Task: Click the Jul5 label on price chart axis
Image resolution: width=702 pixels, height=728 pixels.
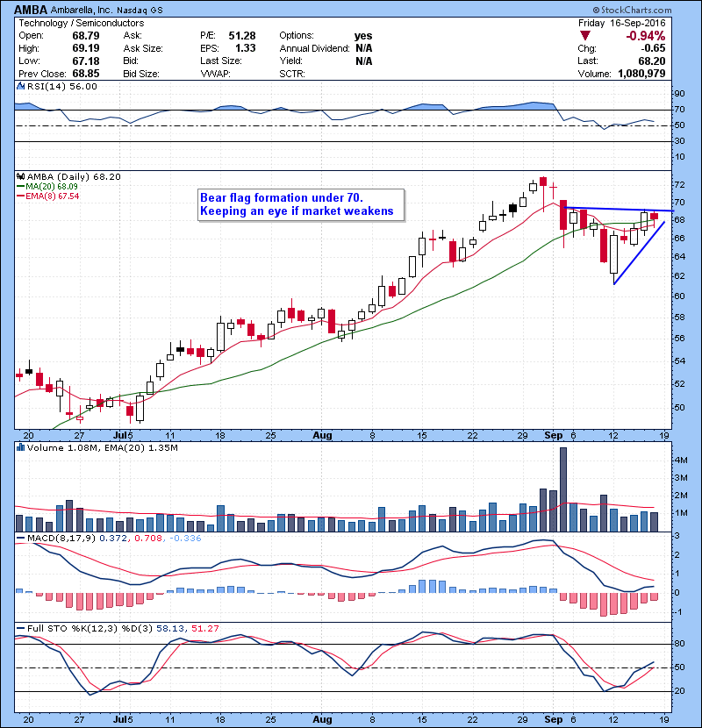Action: 123,436
